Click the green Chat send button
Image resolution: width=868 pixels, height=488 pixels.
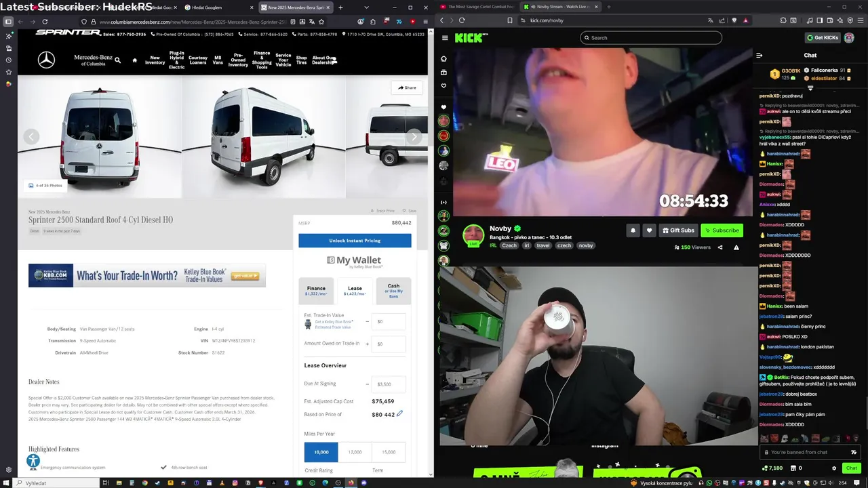pos(852,468)
